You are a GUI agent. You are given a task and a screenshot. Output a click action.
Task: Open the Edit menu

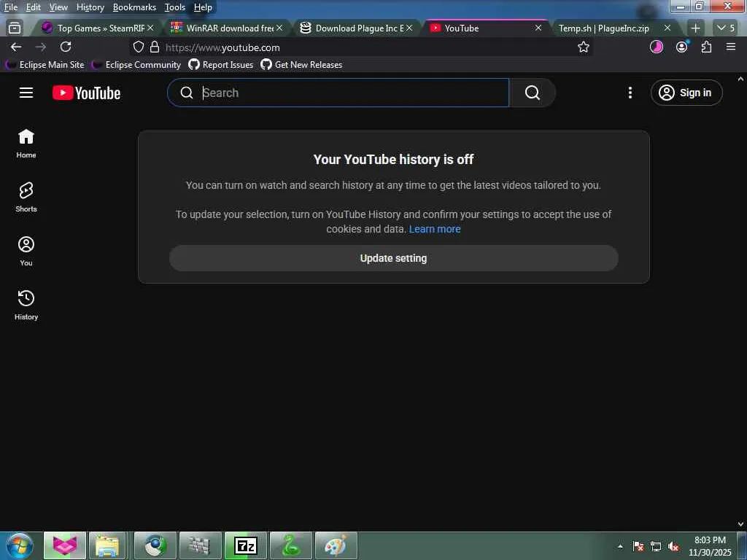(34, 7)
